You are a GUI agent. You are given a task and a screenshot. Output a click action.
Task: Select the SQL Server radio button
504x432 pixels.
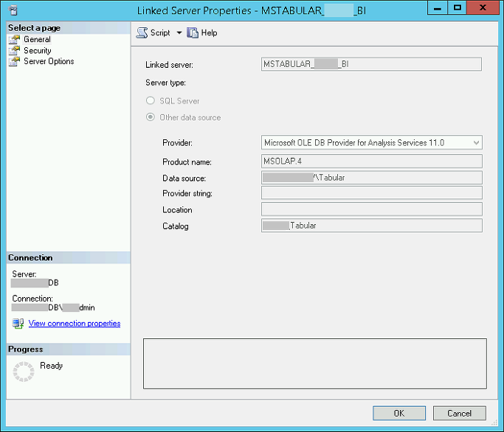tap(151, 100)
